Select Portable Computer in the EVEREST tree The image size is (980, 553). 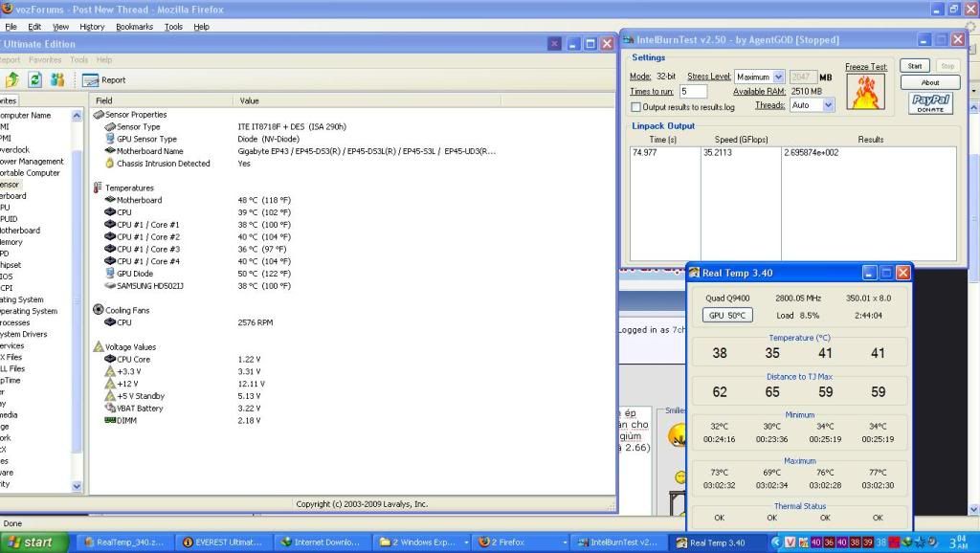[30, 173]
